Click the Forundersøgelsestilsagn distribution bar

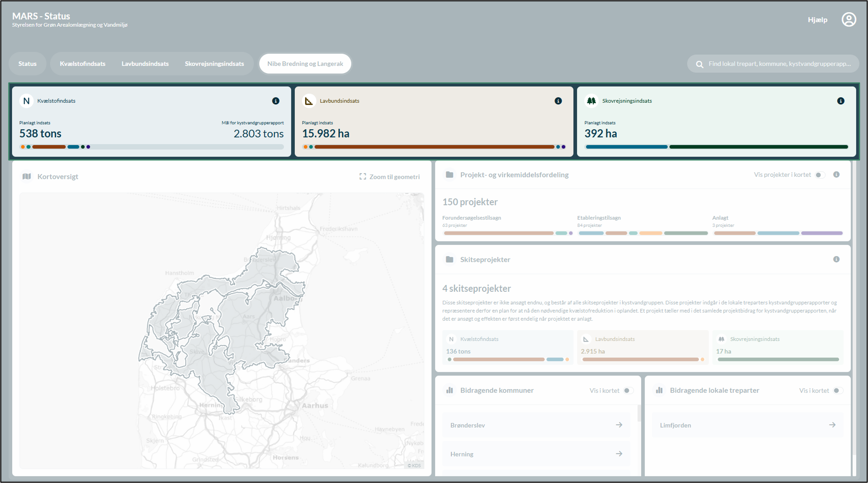point(508,233)
